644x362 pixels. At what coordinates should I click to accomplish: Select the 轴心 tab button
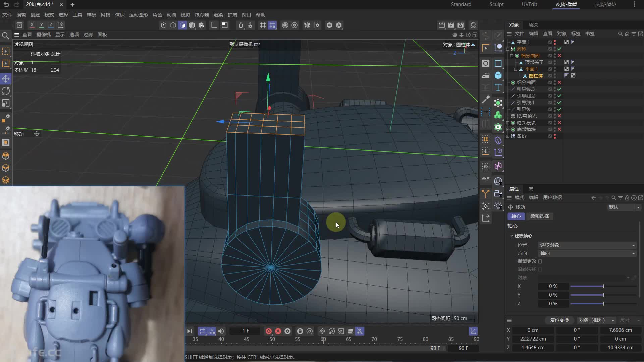516,216
